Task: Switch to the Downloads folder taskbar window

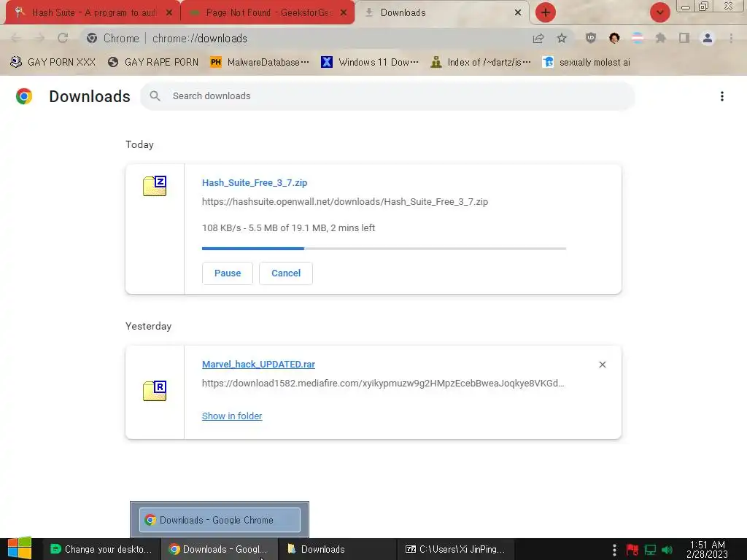Action: coord(337,549)
